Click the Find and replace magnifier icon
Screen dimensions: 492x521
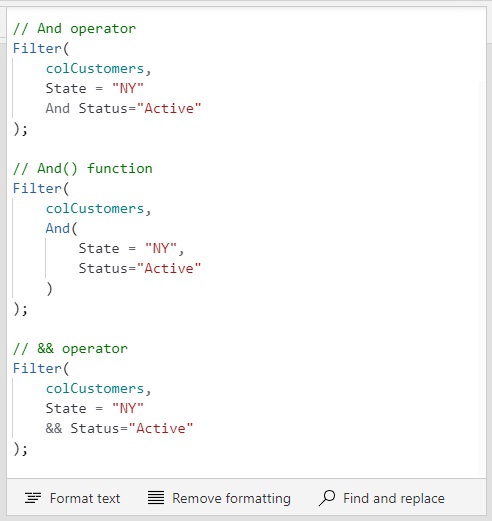coord(327,498)
